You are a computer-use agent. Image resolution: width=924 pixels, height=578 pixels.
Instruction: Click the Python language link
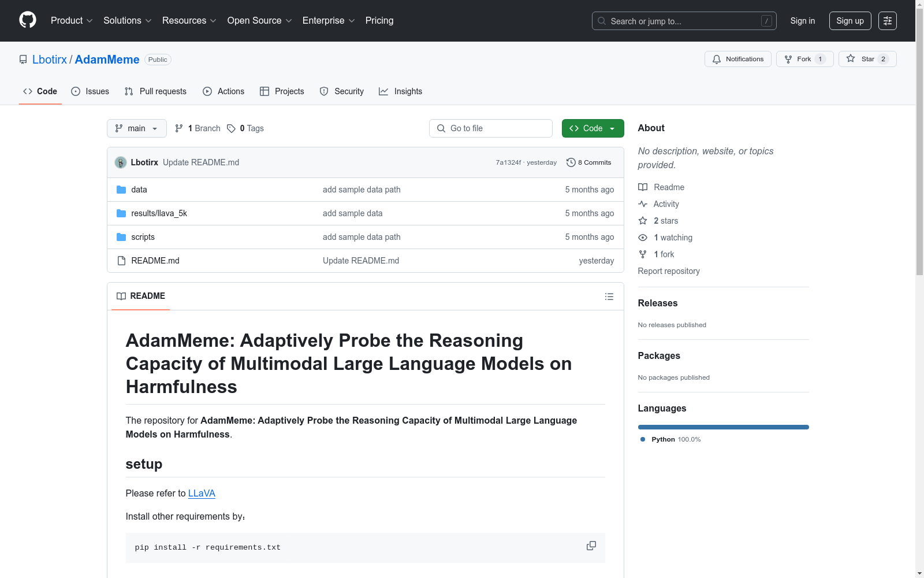tap(670, 439)
